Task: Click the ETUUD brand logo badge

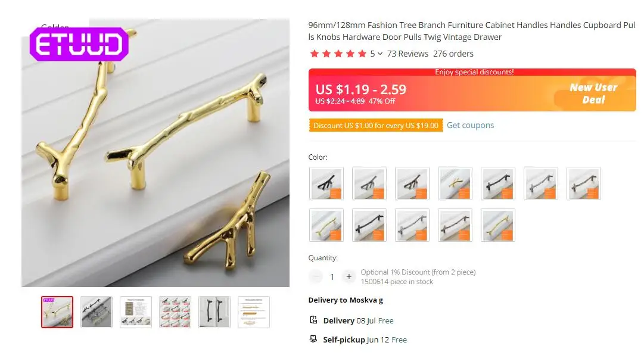Action: pos(79,44)
